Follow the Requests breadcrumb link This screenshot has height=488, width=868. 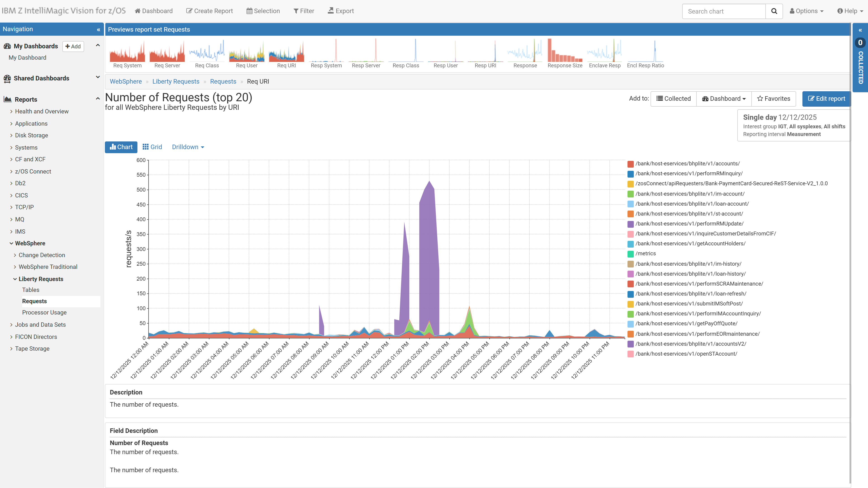tap(223, 82)
